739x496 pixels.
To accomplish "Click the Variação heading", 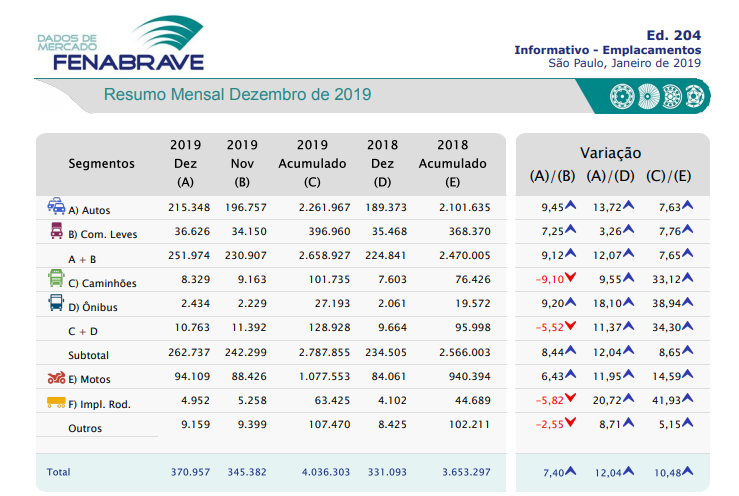I will pyautogui.click(x=610, y=153).
